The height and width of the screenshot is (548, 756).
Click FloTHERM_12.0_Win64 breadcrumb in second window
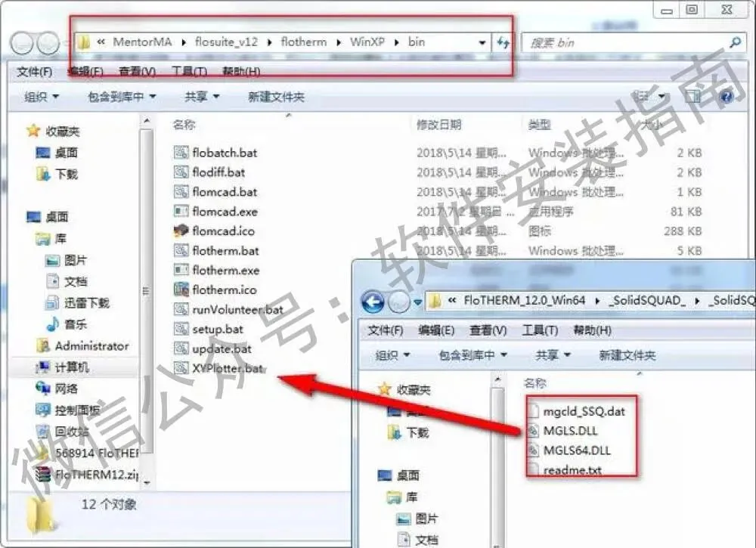[525, 300]
